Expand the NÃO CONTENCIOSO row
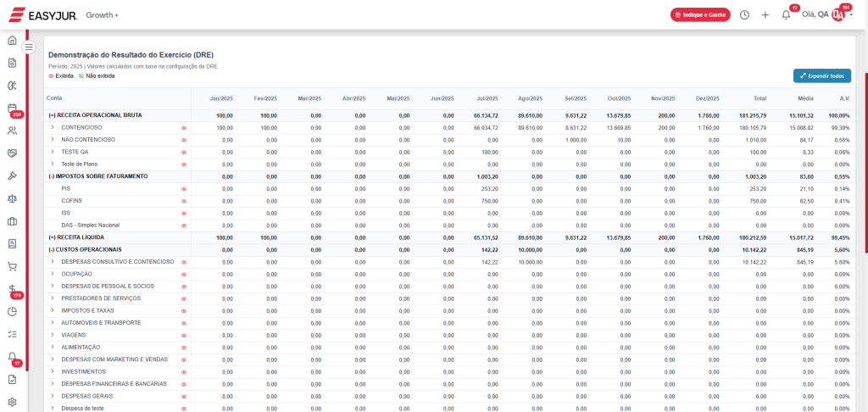This screenshot has width=868, height=412. pos(52,140)
